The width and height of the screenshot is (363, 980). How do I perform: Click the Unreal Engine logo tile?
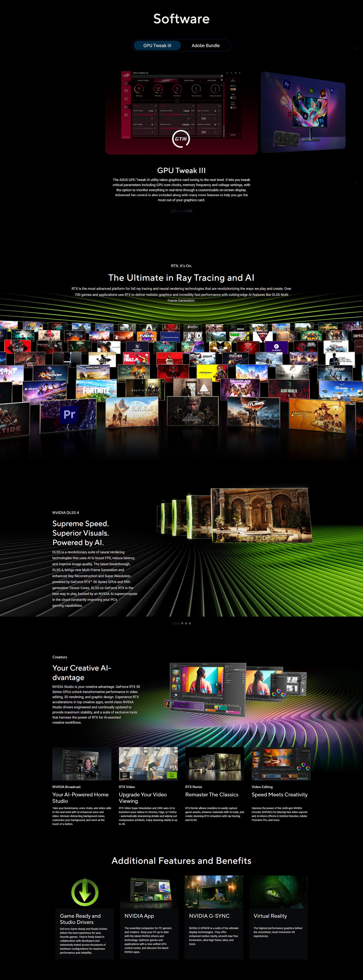(137, 347)
